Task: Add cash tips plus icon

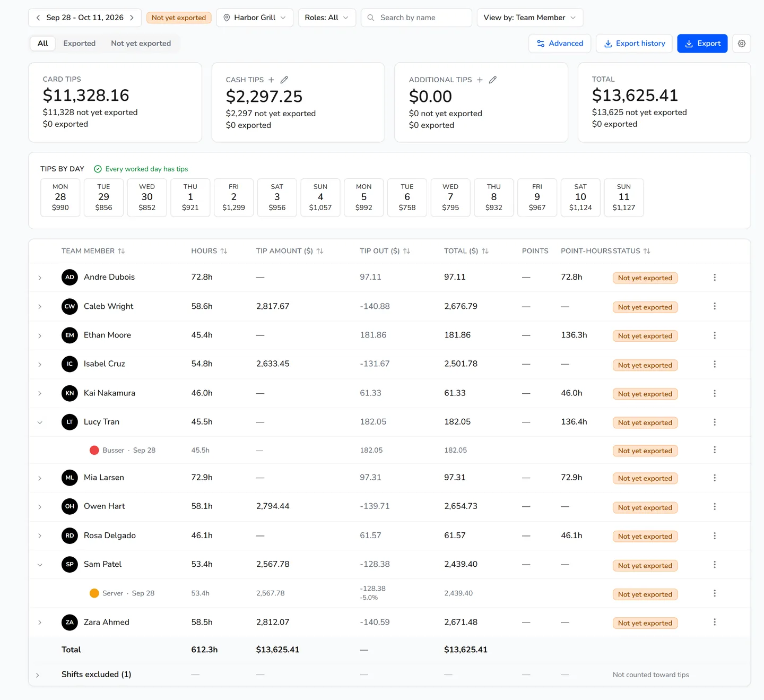Action: pyautogui.click(x=271, y=80)
